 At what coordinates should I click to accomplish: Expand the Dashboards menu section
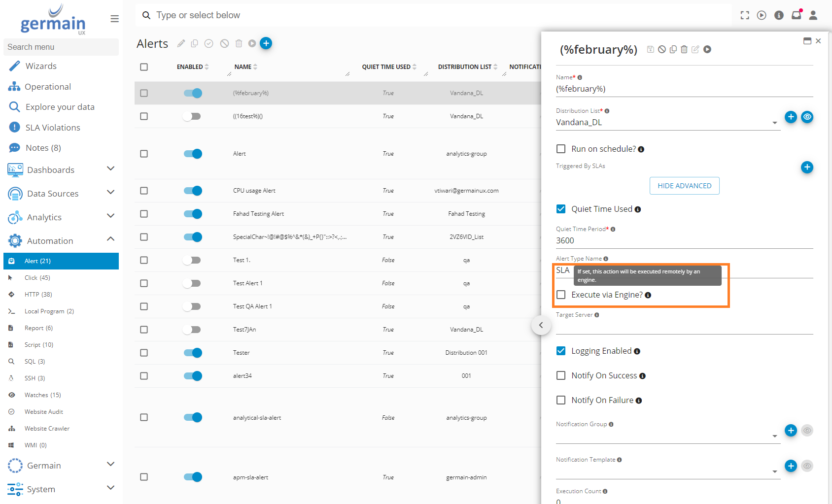110,169
